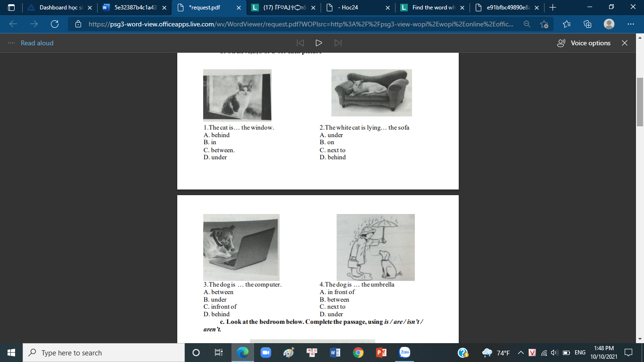644x362 pixels.
Task: Open Zoom app from taskbar
Action: coord(265,353)
